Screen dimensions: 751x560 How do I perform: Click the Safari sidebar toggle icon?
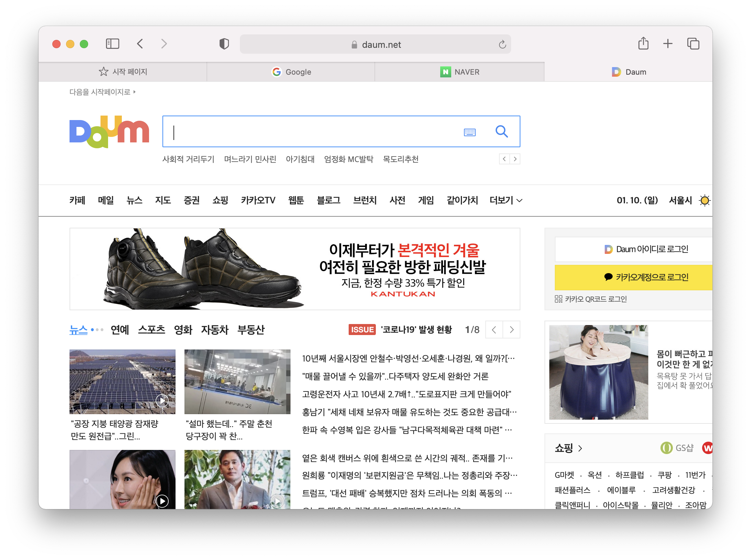pyautogui.click(x=112, y=44)
